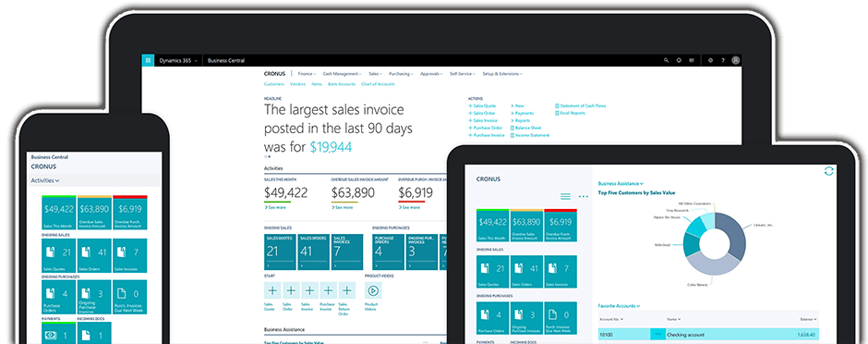
Task: Open hamburger menu on the tablet screen
Action: (565, 196)
